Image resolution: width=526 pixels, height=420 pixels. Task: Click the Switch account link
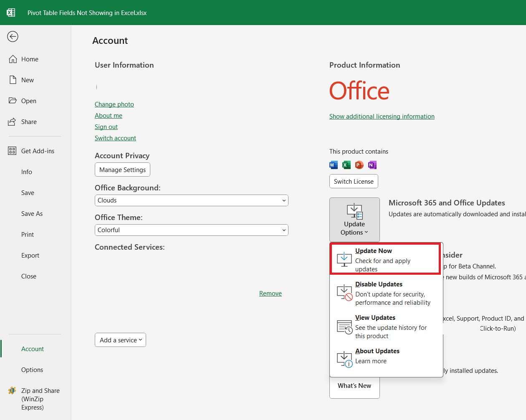[115, 138]
